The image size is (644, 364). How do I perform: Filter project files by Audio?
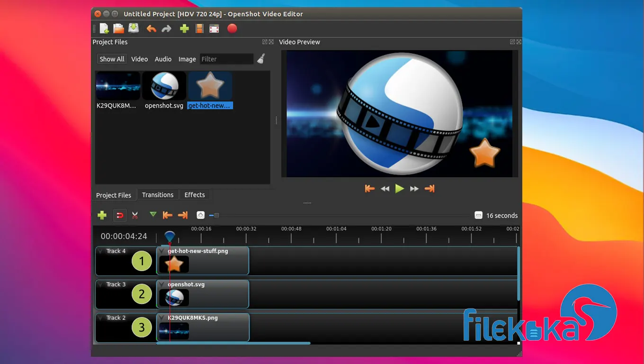point(163,59)
